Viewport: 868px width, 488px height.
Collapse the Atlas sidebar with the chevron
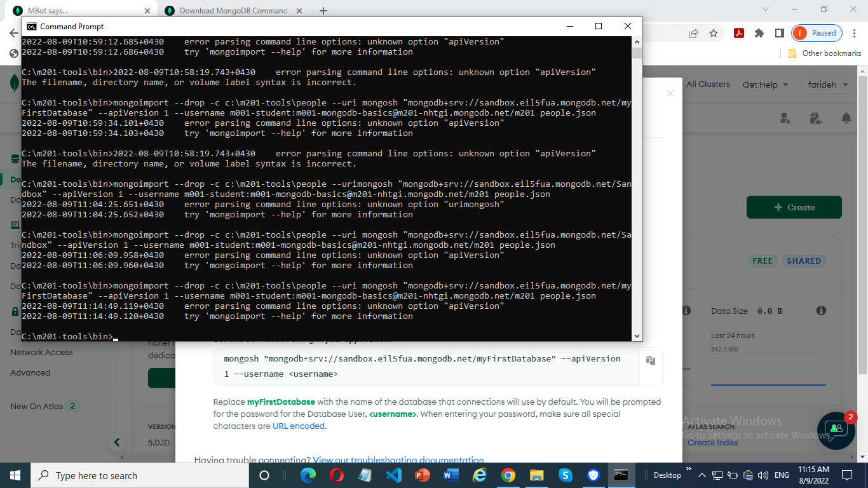coord(116,442)
